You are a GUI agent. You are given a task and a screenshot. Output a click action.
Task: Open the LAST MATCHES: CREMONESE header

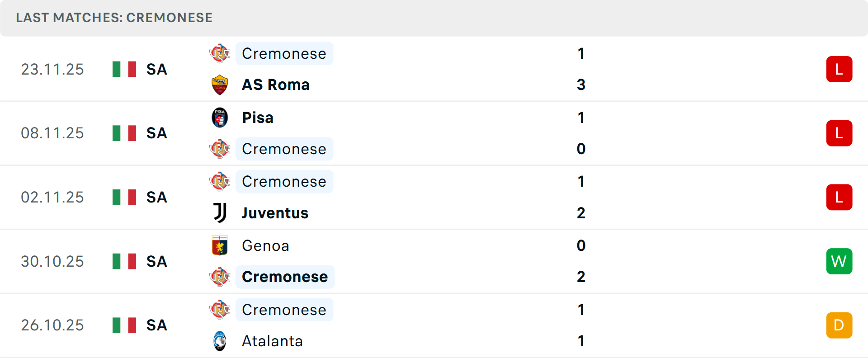click(x=113, y=18)
